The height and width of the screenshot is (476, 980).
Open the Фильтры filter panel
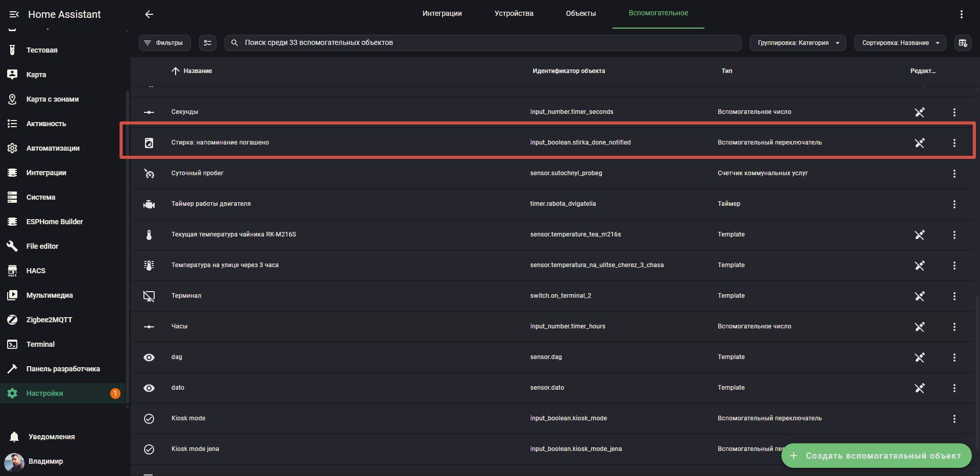click(x=164, y=43)
